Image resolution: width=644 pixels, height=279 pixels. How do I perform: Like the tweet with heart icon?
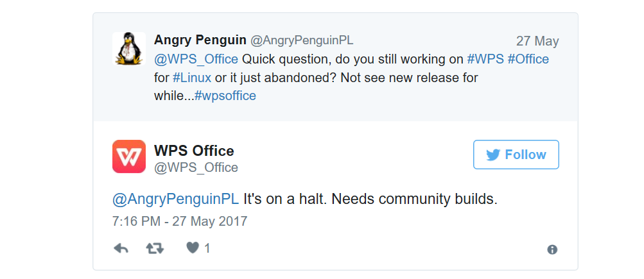click(193, 248)
